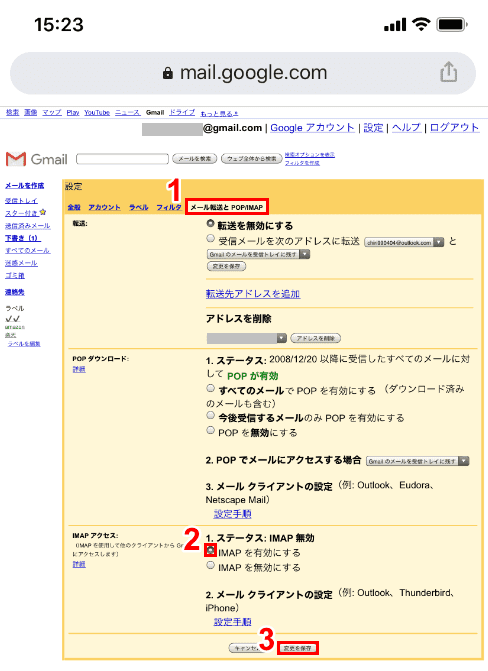Select すべてのメールでPOPを有効にする radio
This screenshot has width=488, height=671.
click(210, 388)
